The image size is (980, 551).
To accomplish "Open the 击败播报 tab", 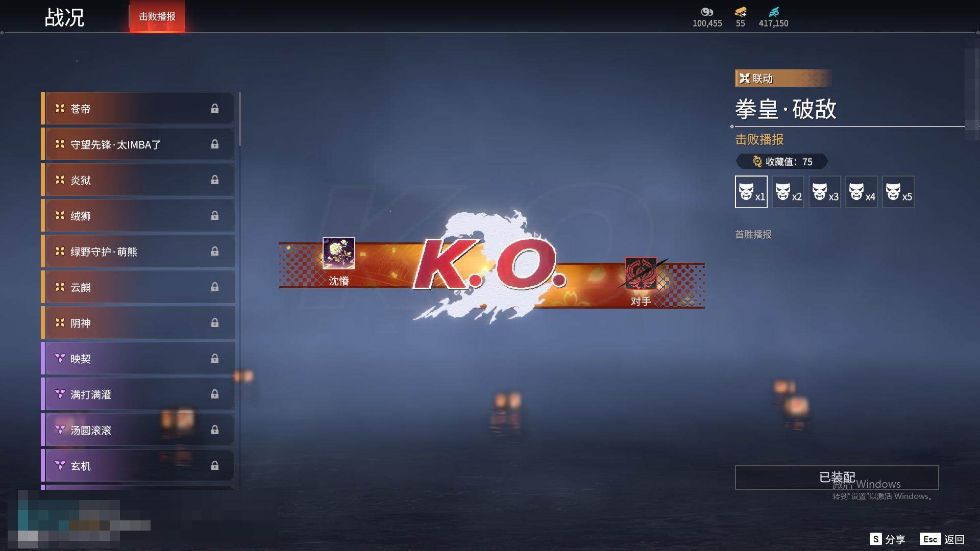I will (157, 17).
